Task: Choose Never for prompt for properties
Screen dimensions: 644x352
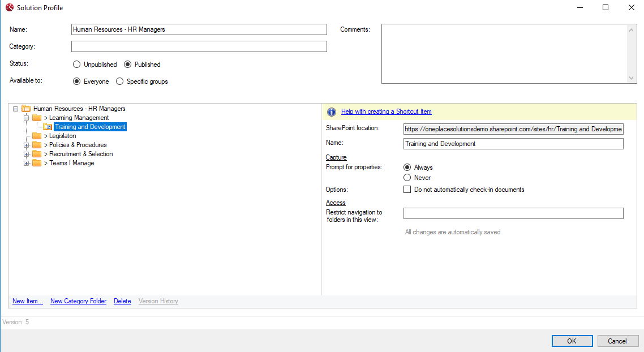Action: [407, 178]
